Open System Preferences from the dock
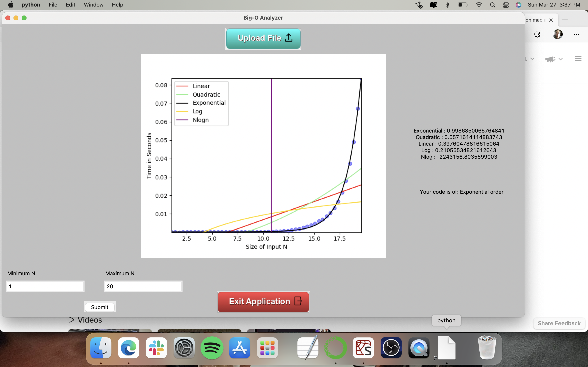The width and height of the screenshot is (588, 367). pos(184,348)
